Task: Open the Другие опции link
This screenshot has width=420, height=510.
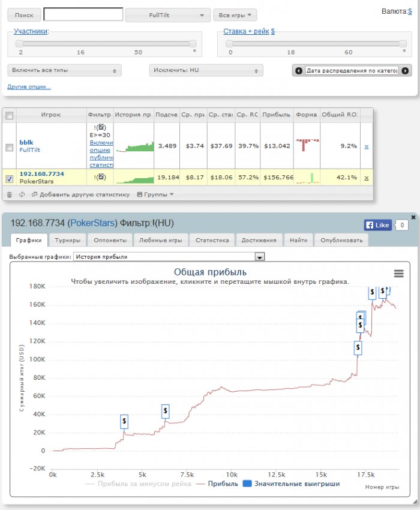Action: 29,87
